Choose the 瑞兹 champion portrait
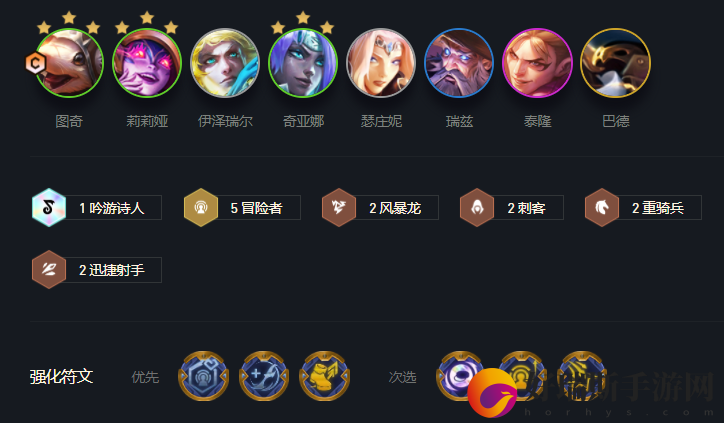The image size is (724, 423). coord(459,63)
